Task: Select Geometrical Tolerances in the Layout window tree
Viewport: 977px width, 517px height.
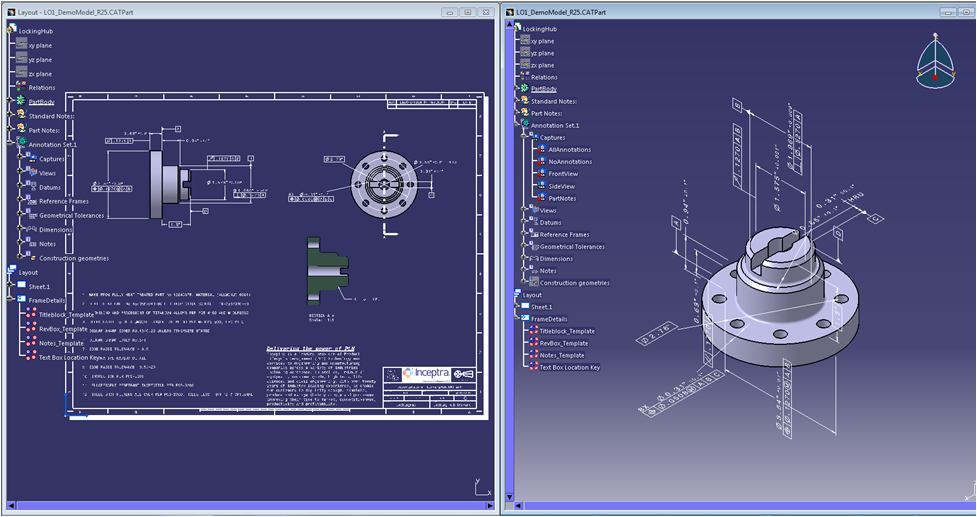Action: [x=70, y=215]
